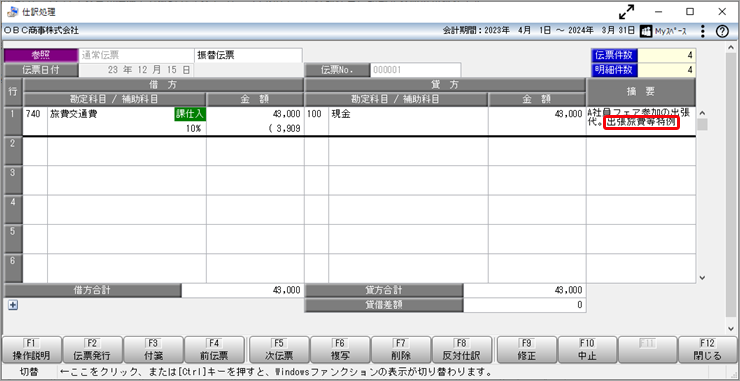
Task: Open the help question mark icon
Action: click(722, 31)
